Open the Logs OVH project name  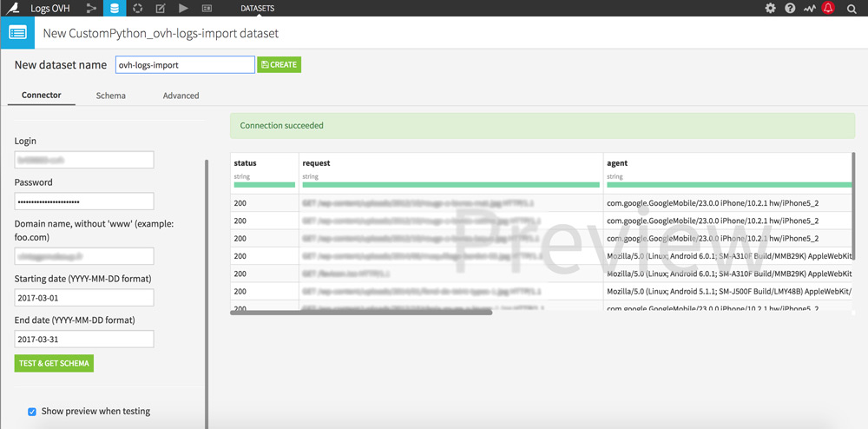[x=49, y=9]
